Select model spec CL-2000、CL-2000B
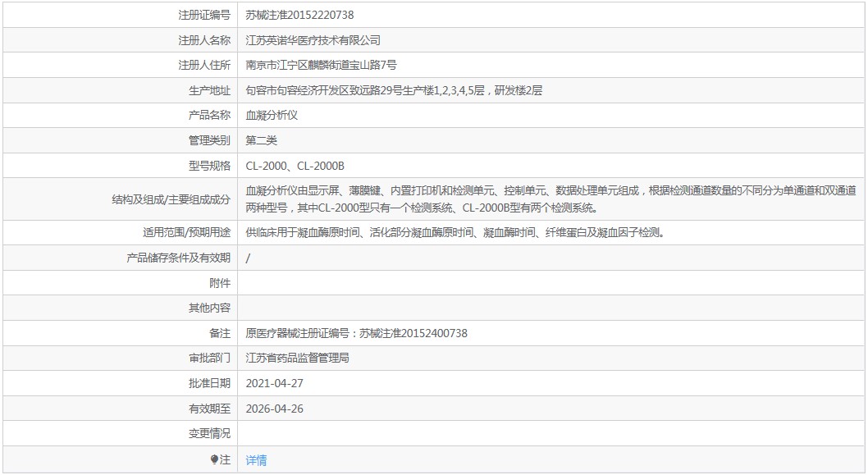The width and height of the screenshot is (868, 475). 295,166
